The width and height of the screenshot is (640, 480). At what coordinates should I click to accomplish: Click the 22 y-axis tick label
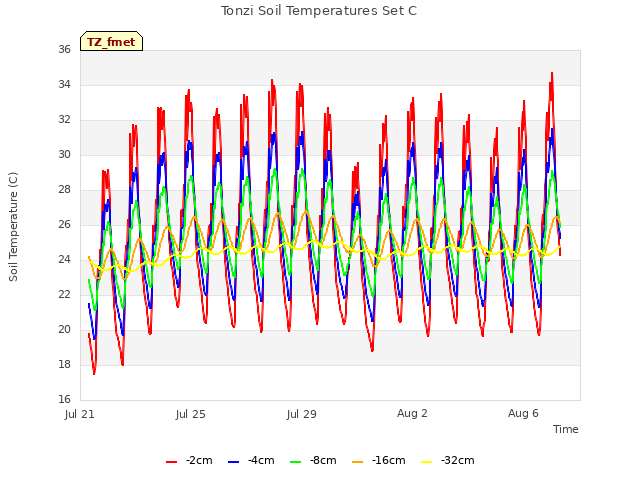[64, 294]
